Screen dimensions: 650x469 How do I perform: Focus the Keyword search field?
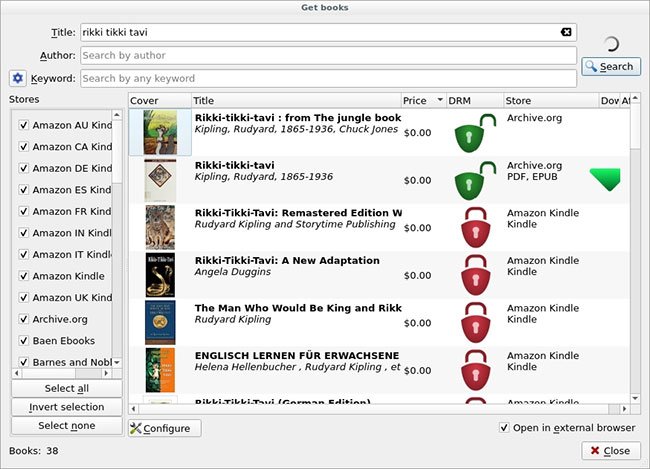328,78
